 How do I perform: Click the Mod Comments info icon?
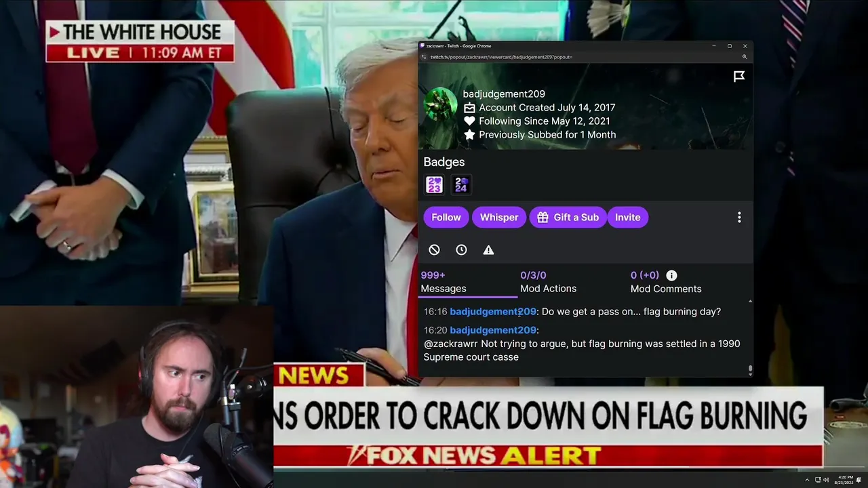click(x=671, y=275)
